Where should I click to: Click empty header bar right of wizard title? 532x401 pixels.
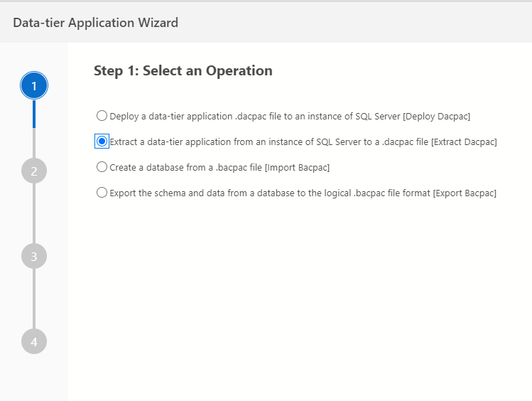point(355,23)
